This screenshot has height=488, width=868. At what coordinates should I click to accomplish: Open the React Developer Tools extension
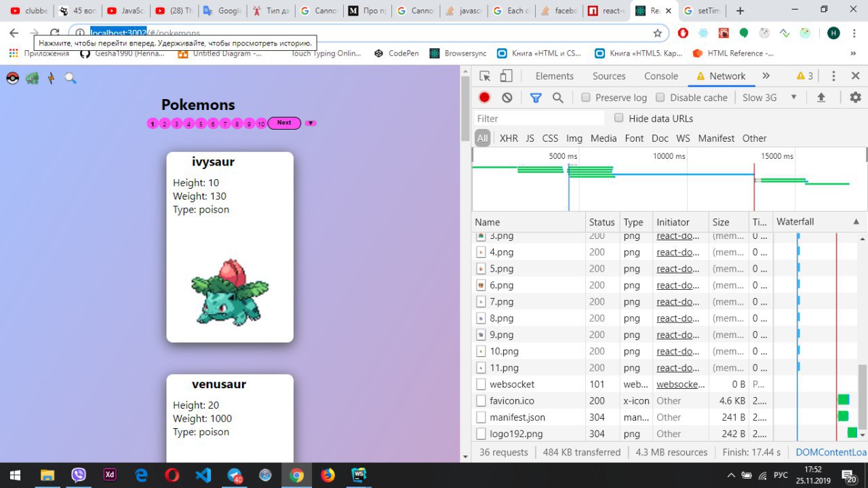[703, 33]
